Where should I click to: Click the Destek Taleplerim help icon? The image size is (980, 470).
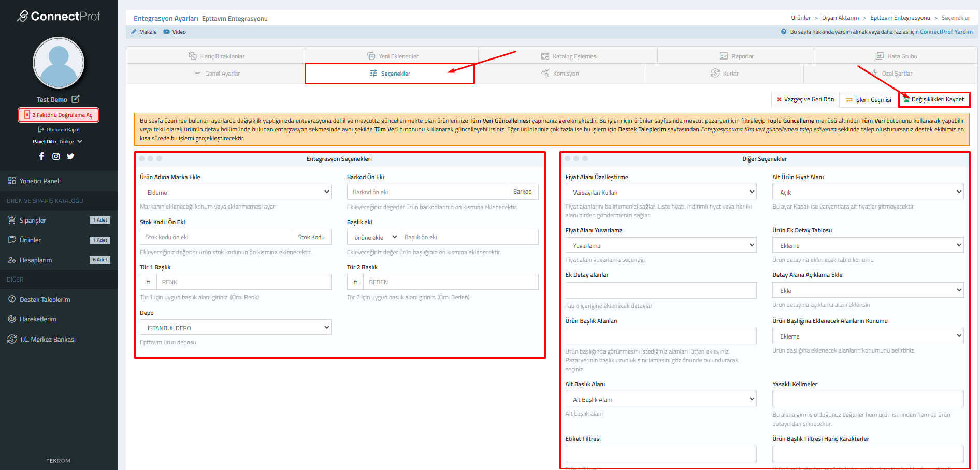(x=12, y=299)
